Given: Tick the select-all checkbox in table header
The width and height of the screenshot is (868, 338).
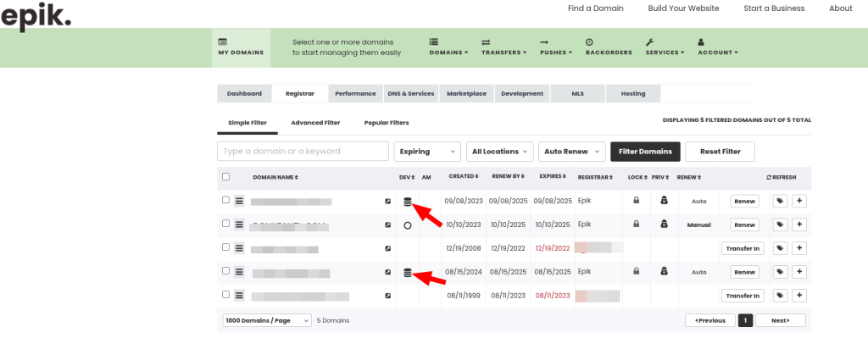Looking at the screenshot, I should coord(225,177).
